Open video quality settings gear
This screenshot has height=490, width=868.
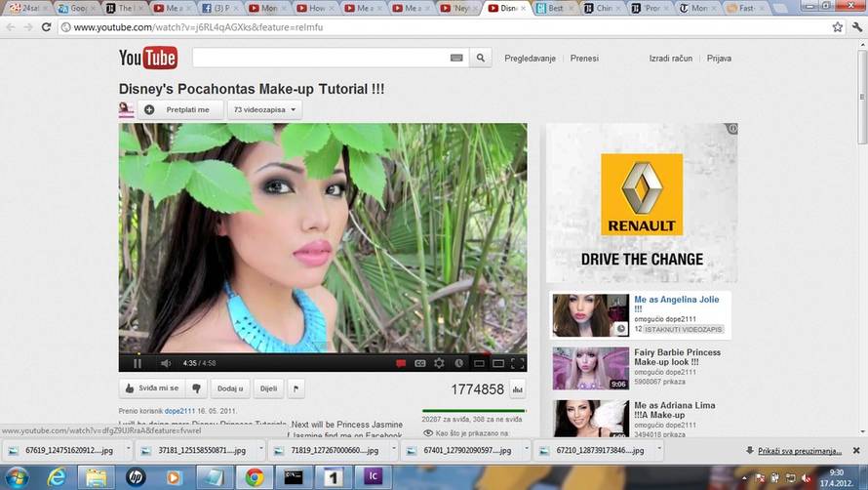point(439,363)
